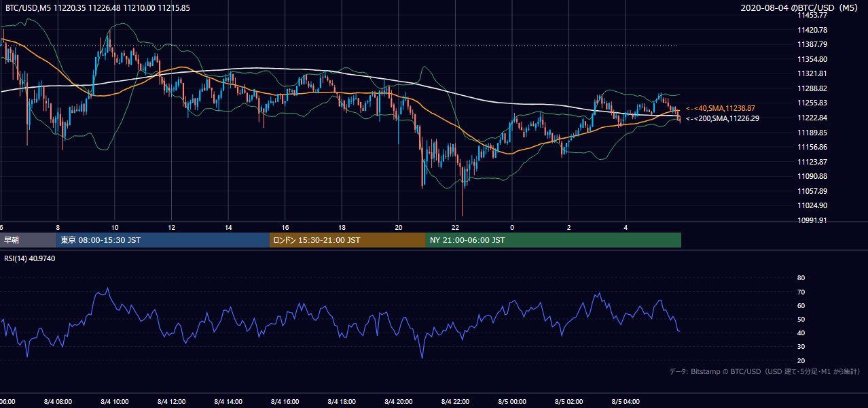
Task: Click price axis label 11057.89
Action: (812, 191)
